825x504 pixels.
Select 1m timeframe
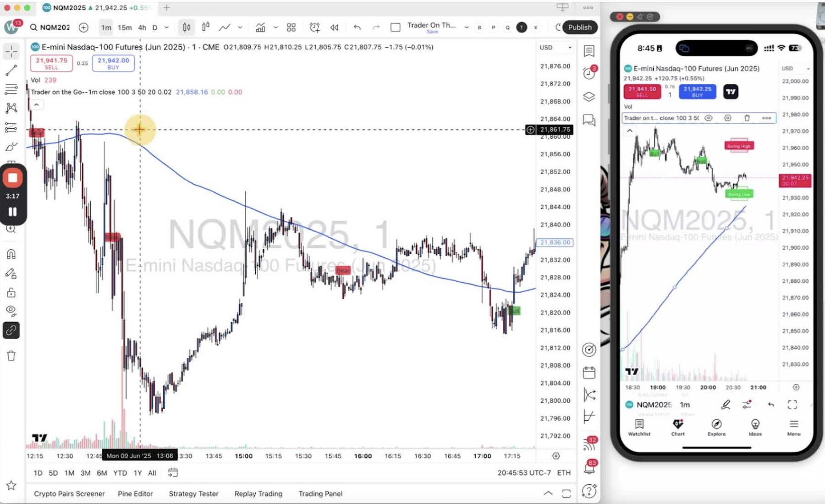(106, 27)
